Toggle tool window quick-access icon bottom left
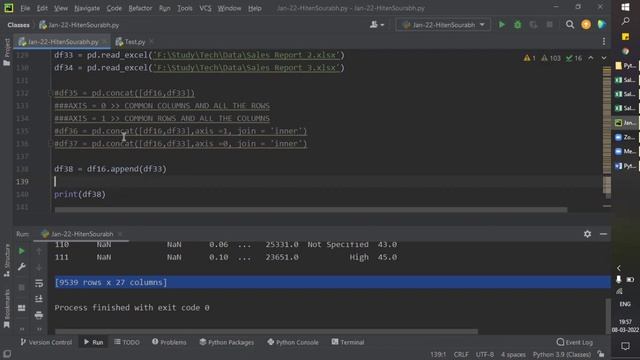This screenshot has width=640, height=360. click(7, 354)
